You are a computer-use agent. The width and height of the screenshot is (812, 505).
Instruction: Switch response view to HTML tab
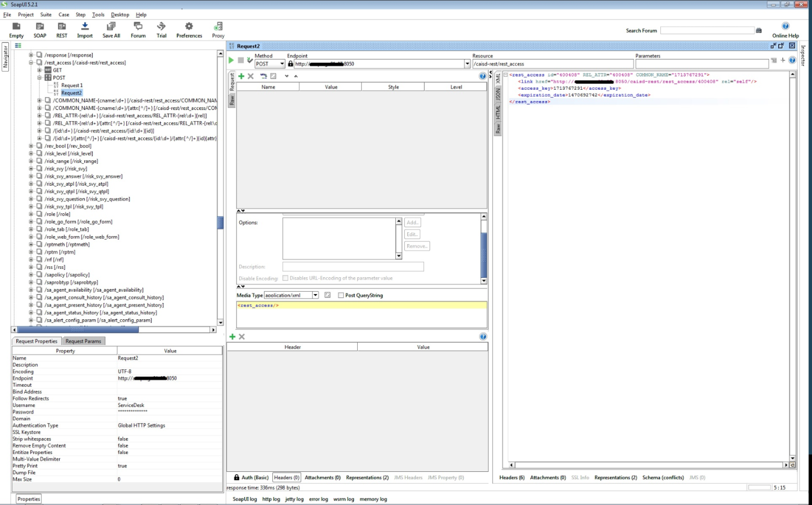pyautogui.click(x=498, y=112)
